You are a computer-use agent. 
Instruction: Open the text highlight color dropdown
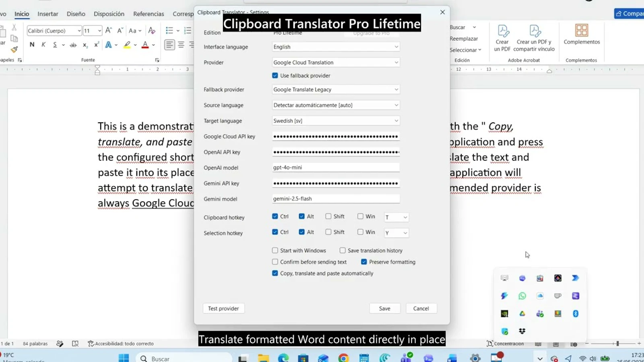coord(136,45)
